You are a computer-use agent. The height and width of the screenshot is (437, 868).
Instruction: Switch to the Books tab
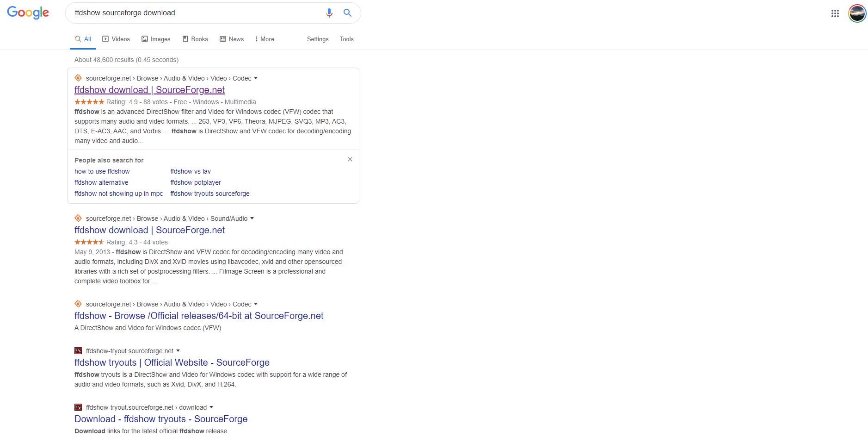[x=195, y=39]
